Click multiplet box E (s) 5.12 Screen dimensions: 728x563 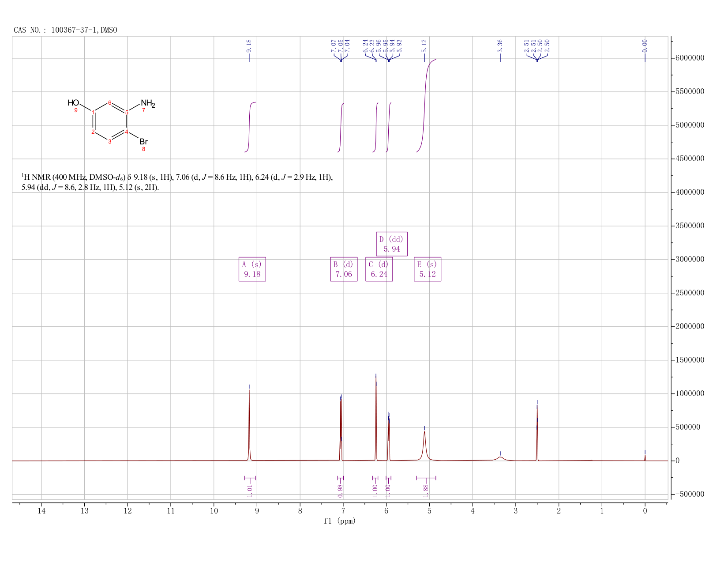[428, 269]
